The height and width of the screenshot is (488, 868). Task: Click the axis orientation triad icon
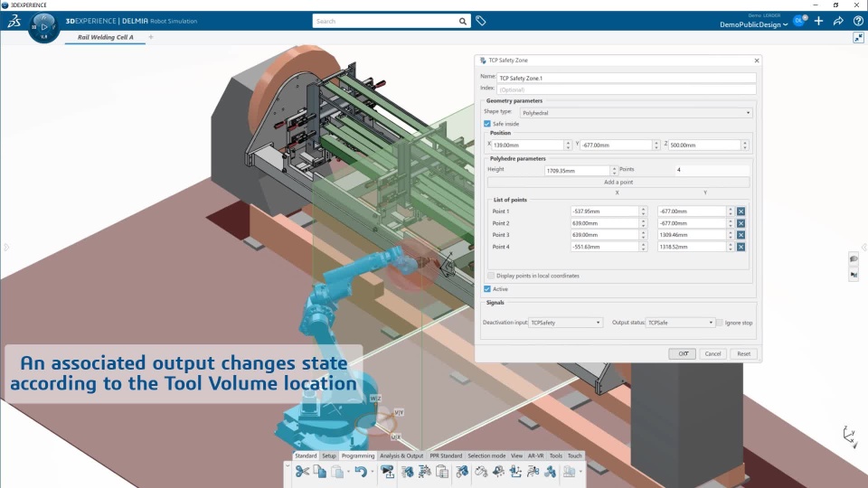click(x=850, y=436)
